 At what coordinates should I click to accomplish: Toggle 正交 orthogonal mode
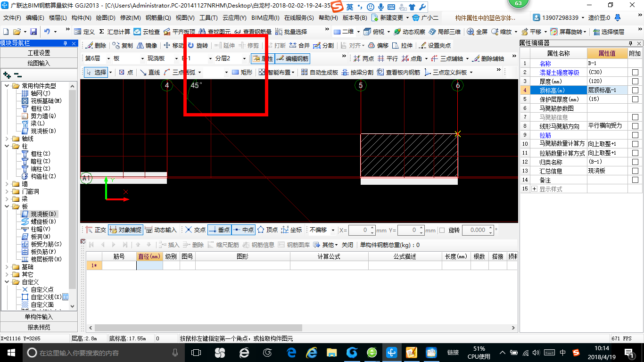click(96, 230)
